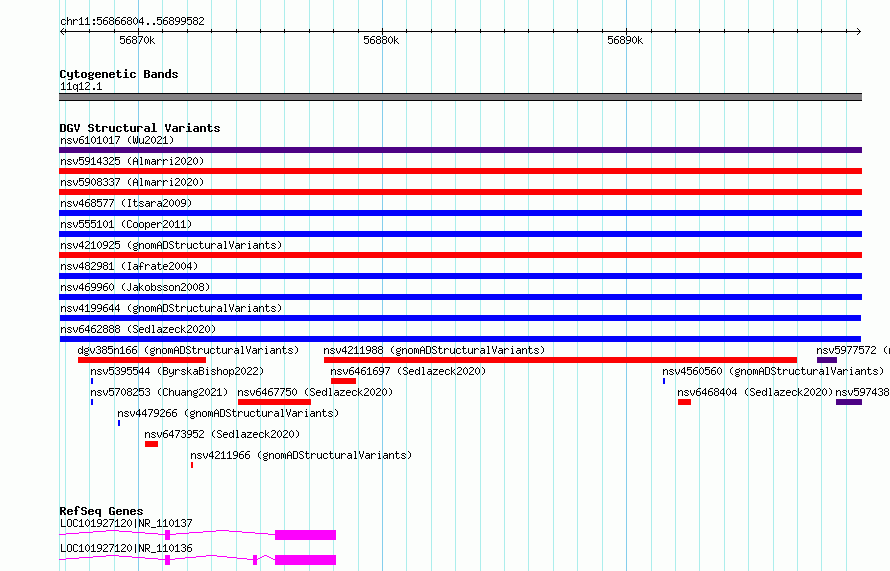This screenshot has width=890, height=571.
Task: Select the 11q12.1 band label
Action: [x=81, y=86]
